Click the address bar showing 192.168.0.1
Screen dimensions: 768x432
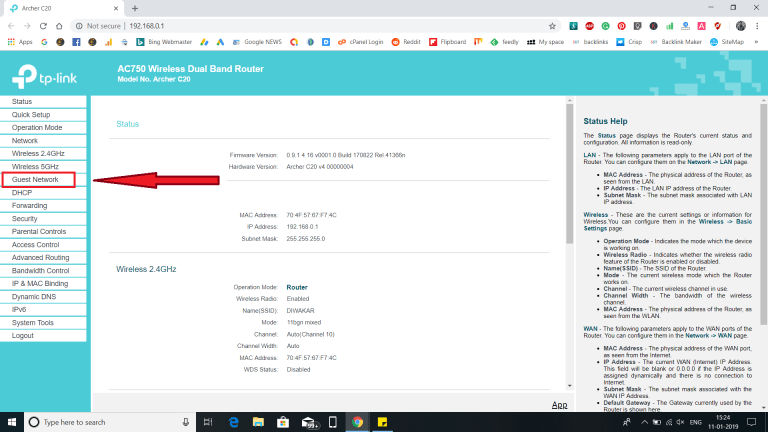(300, 25)
